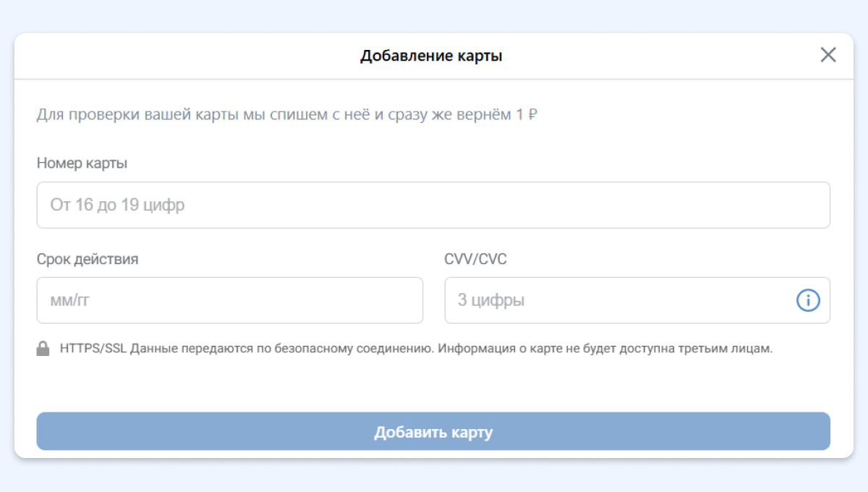Click into the Срок действия мм/гг field

(229, 300)
